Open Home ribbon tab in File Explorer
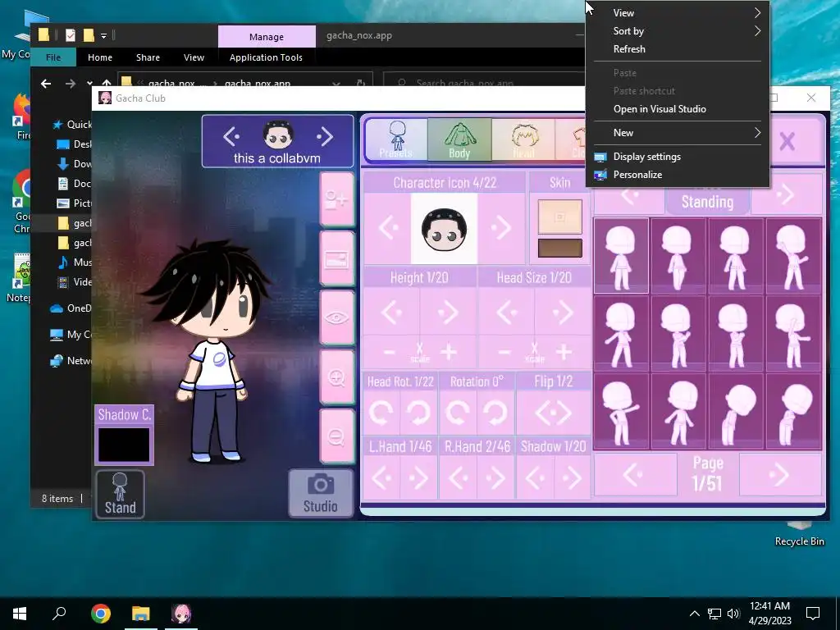 100,57
